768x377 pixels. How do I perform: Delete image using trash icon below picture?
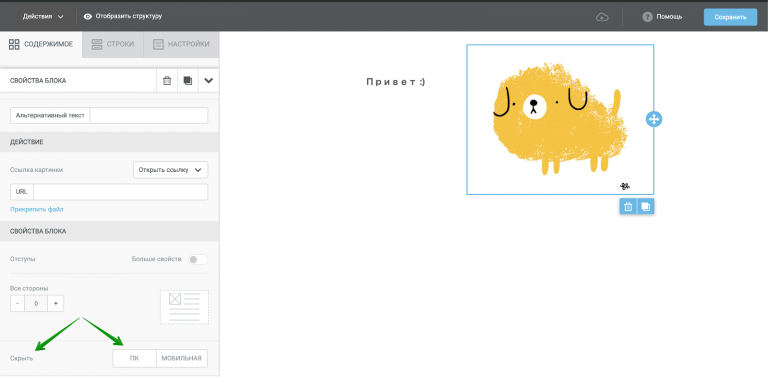(x=628, y=207)
